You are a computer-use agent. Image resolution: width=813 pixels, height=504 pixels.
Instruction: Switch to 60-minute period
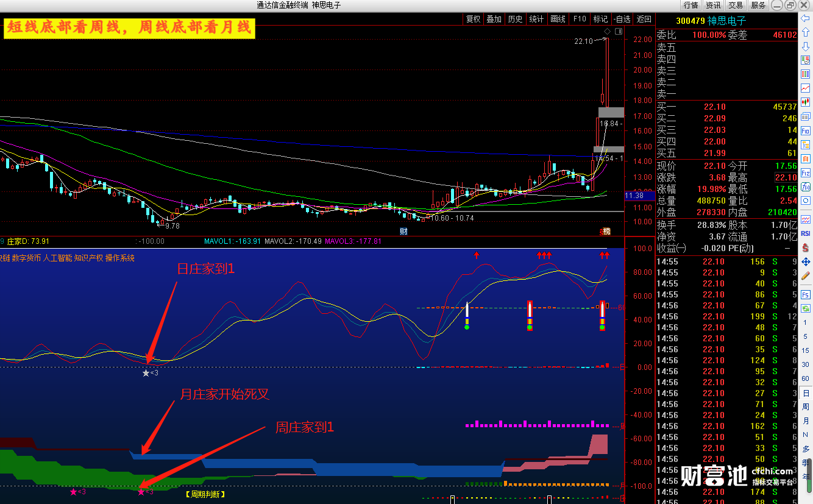pos(806,379)
